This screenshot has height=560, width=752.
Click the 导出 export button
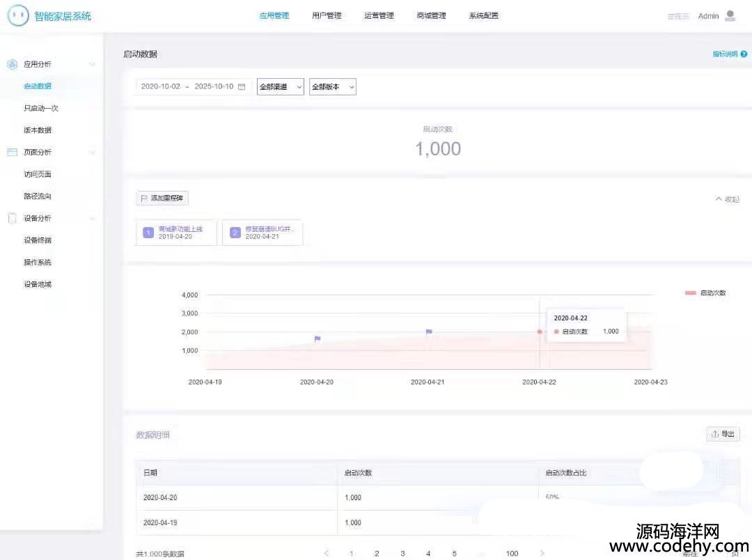tap(723, 434)
